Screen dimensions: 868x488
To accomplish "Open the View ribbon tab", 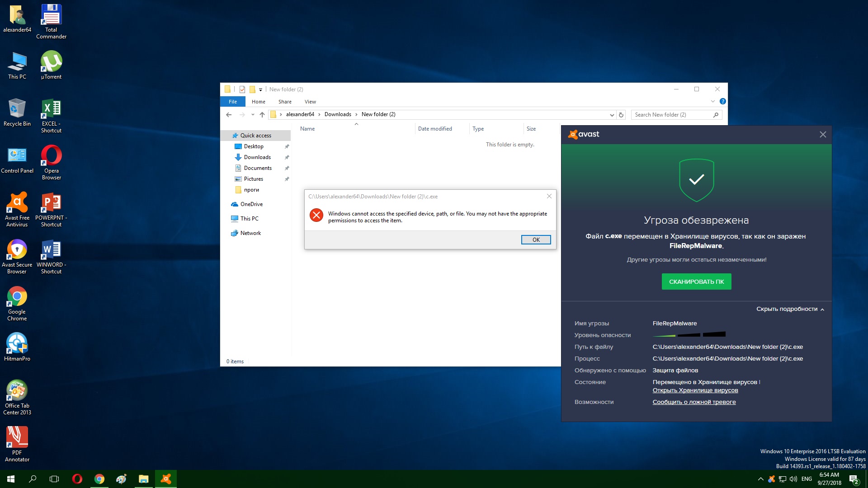I will 310,102.
